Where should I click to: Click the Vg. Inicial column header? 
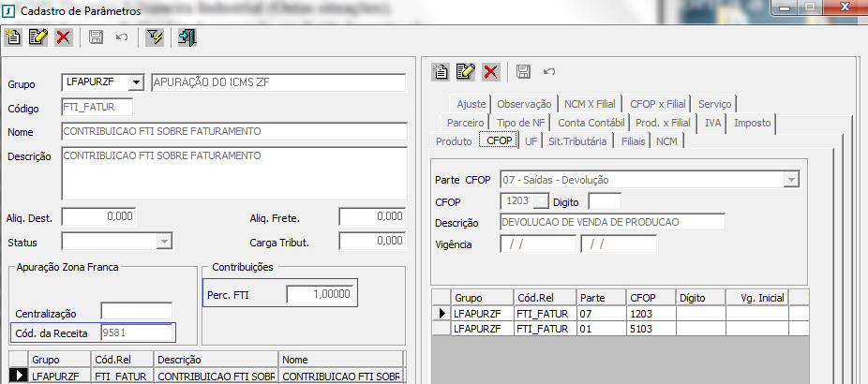[757, 298]
